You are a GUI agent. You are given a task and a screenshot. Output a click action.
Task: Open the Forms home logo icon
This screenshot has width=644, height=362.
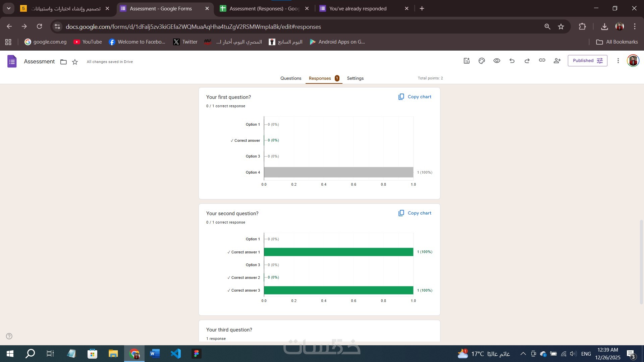[x=12, y=61]
